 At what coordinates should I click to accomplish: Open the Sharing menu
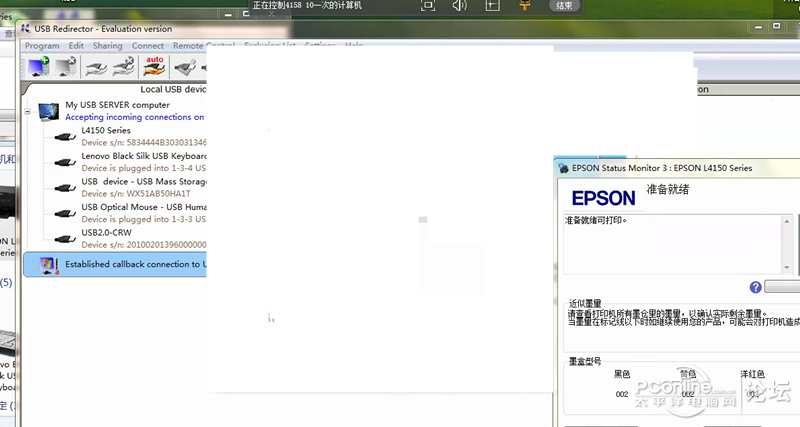click(x=107, y=45)
